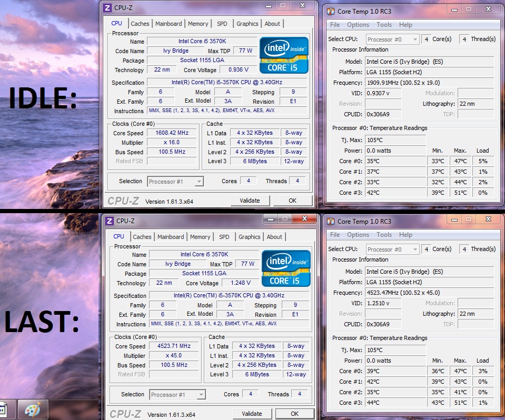Open the Mainboard tab in the LAST CPU-Z window
505x420 pixels.
(x=171, y=237)
